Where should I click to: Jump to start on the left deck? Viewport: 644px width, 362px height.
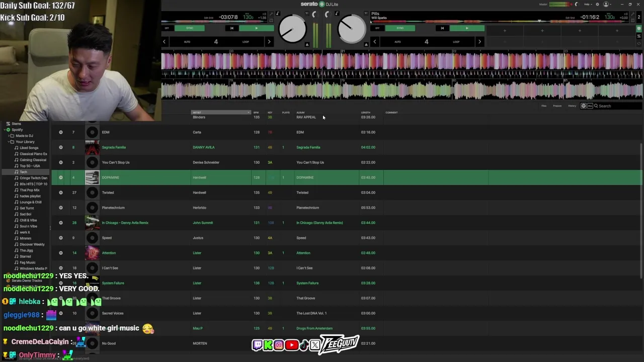(231, 28)
